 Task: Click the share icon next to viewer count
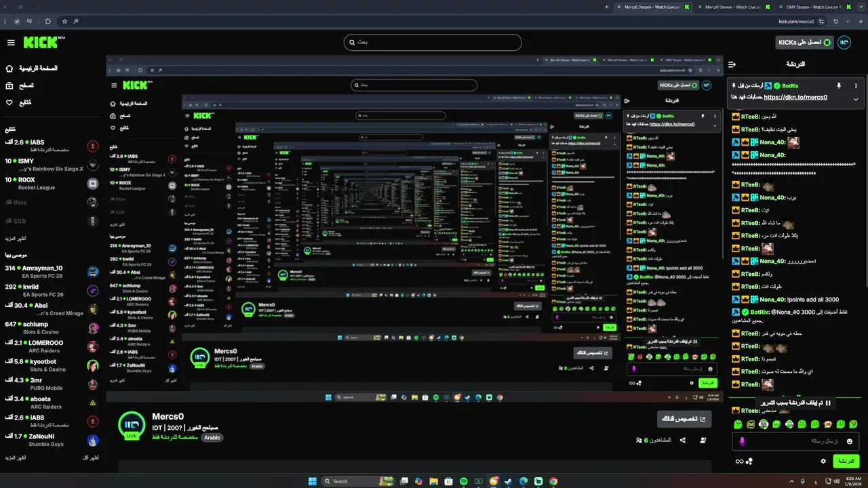pyautogui.click(x=682, y=440)
